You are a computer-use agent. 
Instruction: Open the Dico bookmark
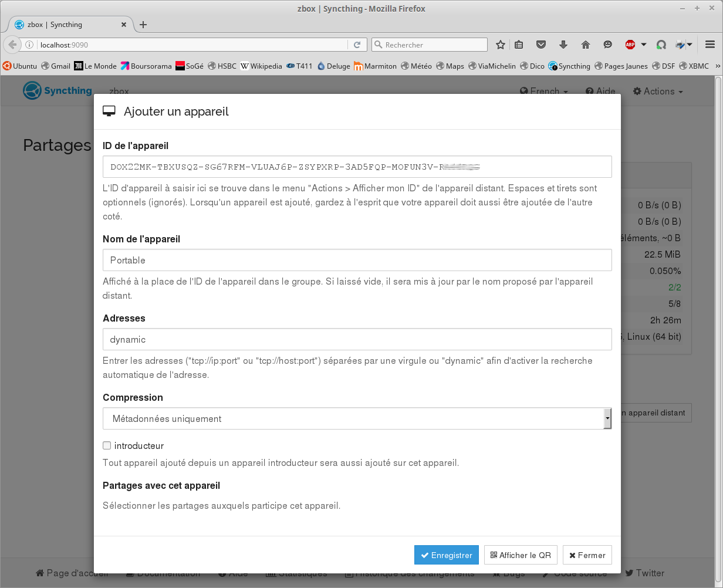point(532,66)
